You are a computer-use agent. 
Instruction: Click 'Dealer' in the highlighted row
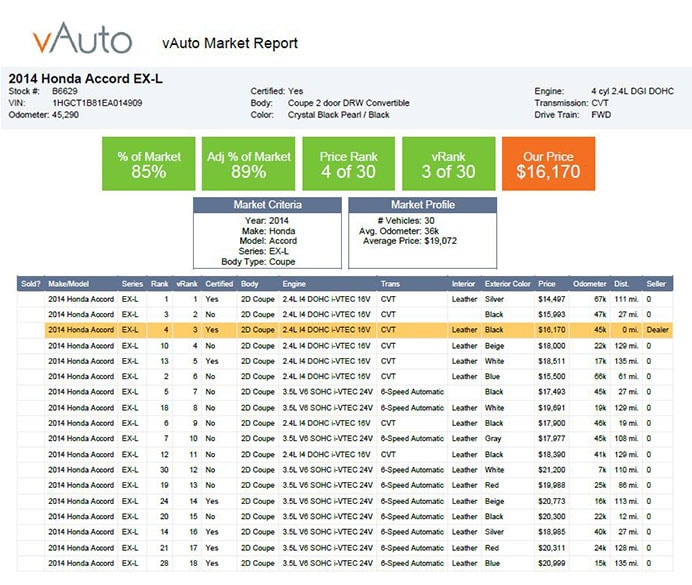(x=658, y=330)
